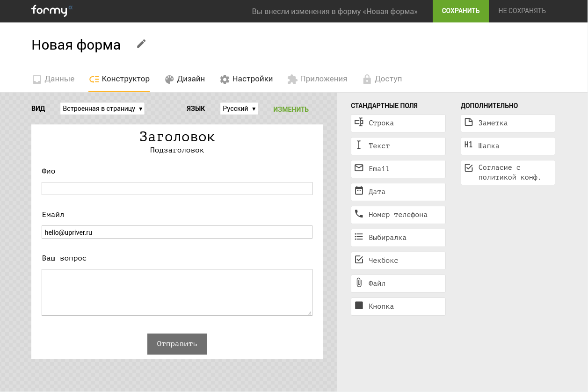Open the Настройки tab
This screenshot has height=392, width=588.
247,79
